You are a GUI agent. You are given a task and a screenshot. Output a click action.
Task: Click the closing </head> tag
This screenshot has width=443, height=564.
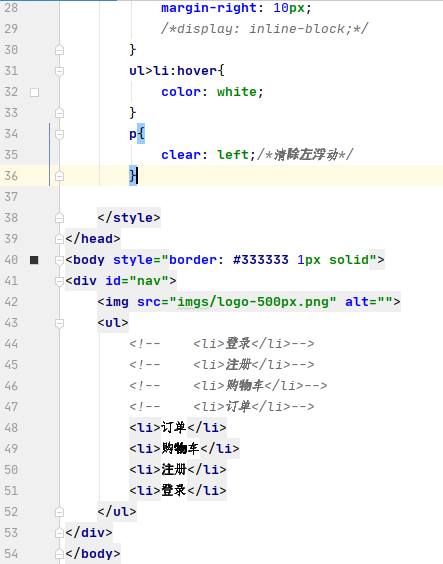93,238
